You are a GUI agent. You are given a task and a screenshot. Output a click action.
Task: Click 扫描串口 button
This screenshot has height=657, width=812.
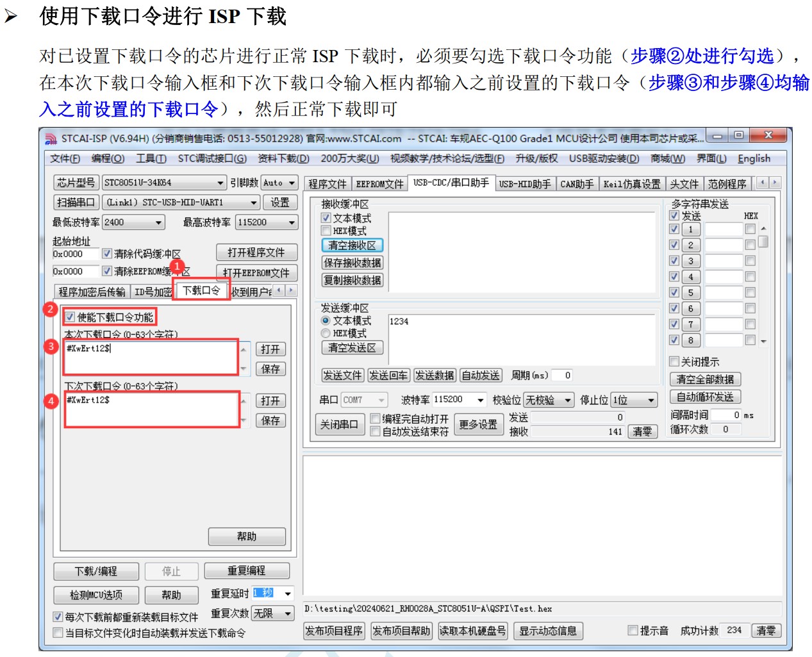[x=76, y=203]
